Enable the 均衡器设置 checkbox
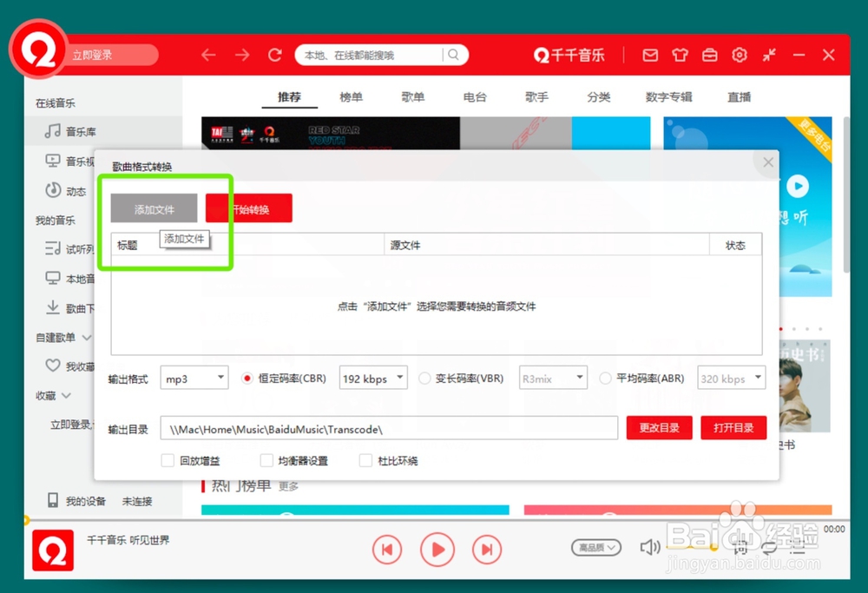Image resolution: width=868 pixels, height=593 pixels. (x=266, y=460)
